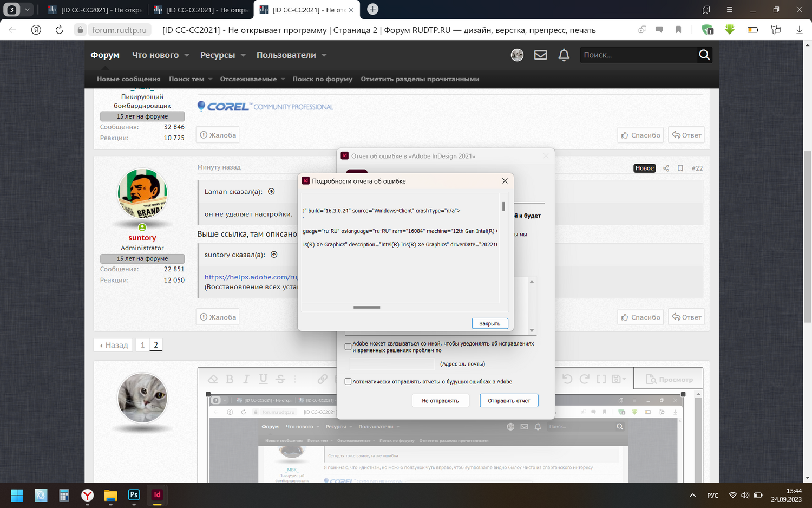Open the save-draft dropdown in editor toolbar
Screen dimensions: 812x508
[x=618, y=379]
